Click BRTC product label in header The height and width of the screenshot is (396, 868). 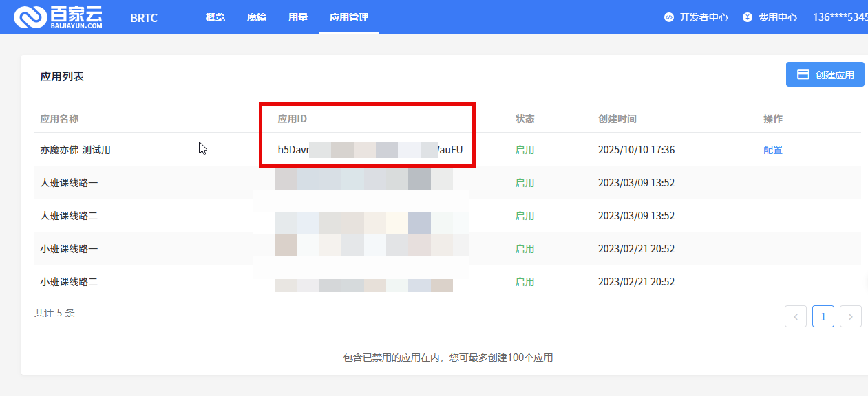pos(144,18)
